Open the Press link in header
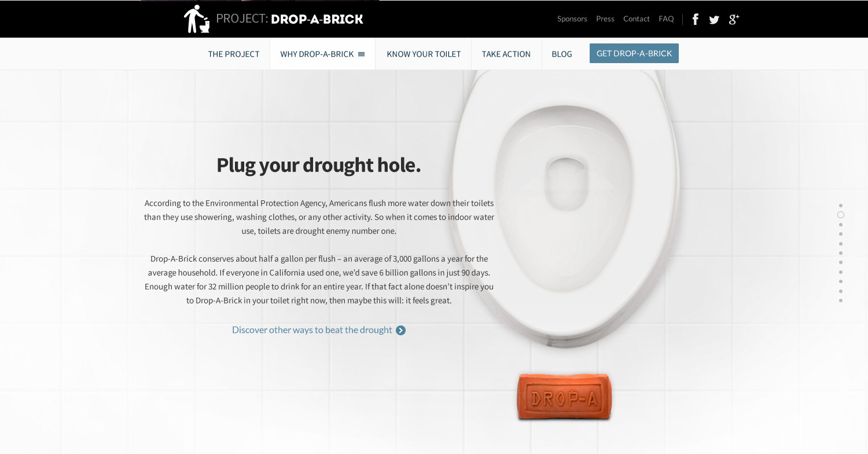The width and height of the screenshot is (868, 454). (605, 19)
